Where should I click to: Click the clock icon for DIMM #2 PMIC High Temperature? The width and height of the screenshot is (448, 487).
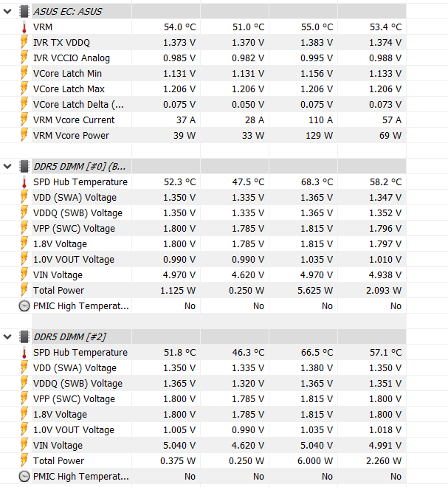tap(24, 477)
